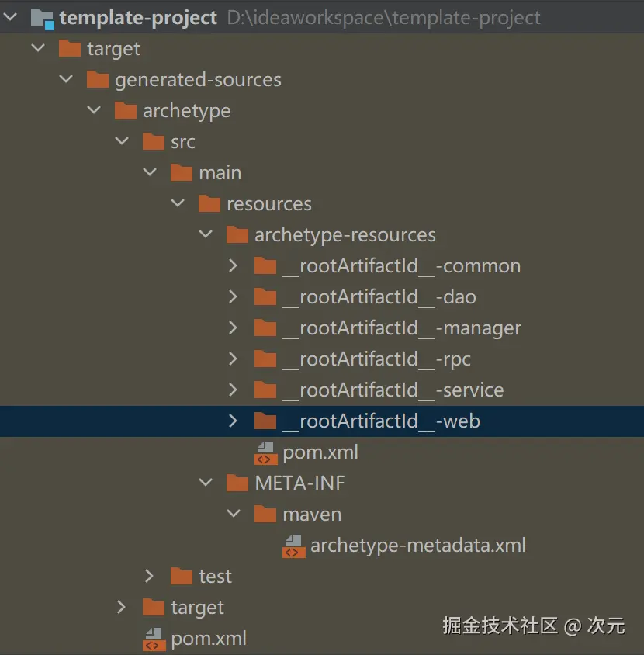Viewport: 644px width, 655px height.
Task: Expand the __rootArtifactId__-dao folder chevron
Action: [233, 296]
